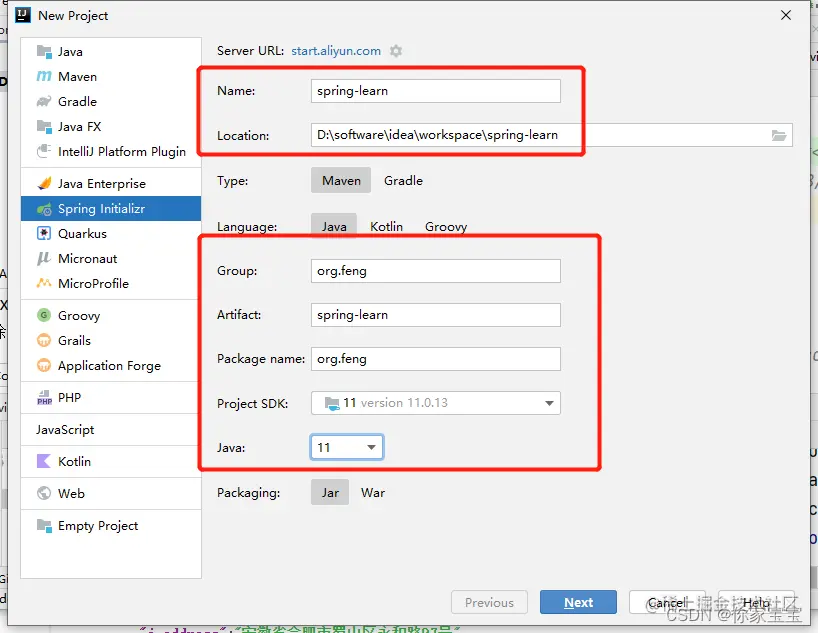Click the Spring Initializr leaf icon
The image size is (818, 633).
point(44,209)
